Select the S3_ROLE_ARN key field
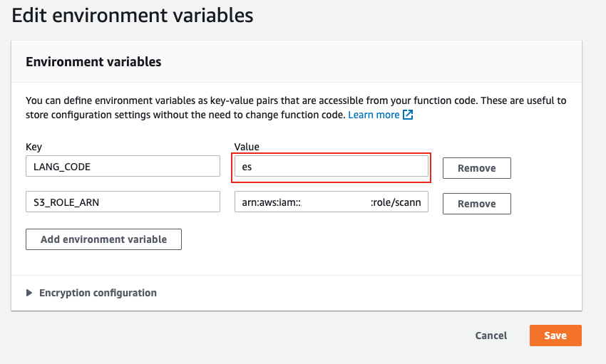 pos(123,202)
